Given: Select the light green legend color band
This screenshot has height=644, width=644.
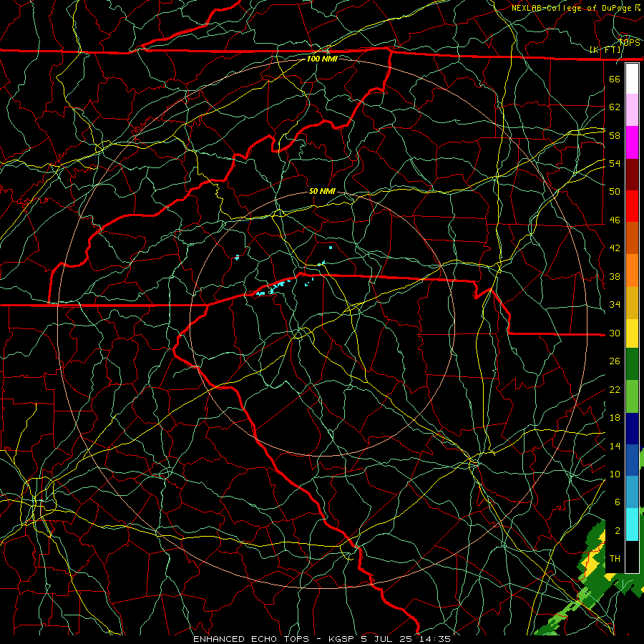Looking at the screenshot, I should pyautogui.click(x=632, y=396).
